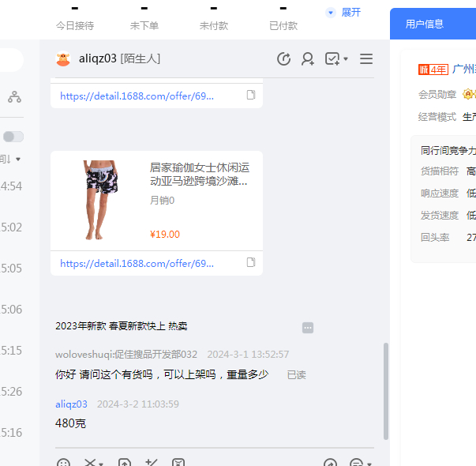Open the sort dropdown in the conversation list
Viewport: 476px width, 466px height.
coord(11,159)
